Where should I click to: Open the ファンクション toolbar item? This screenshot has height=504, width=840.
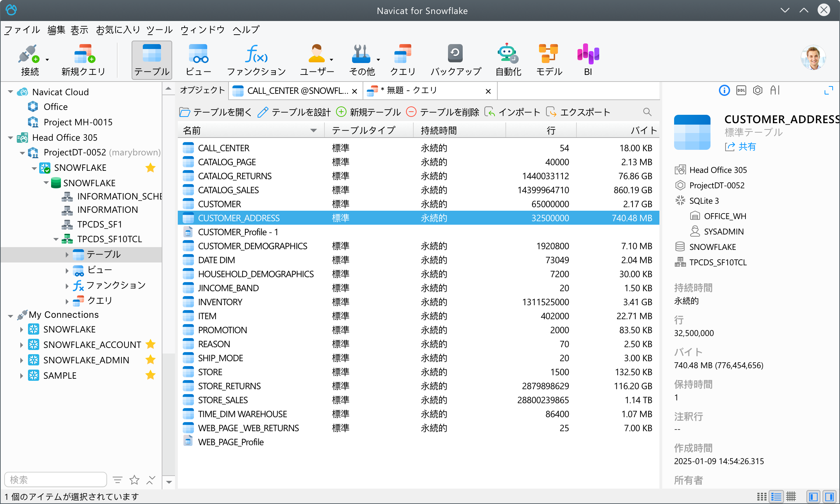(x=256, y=60)
